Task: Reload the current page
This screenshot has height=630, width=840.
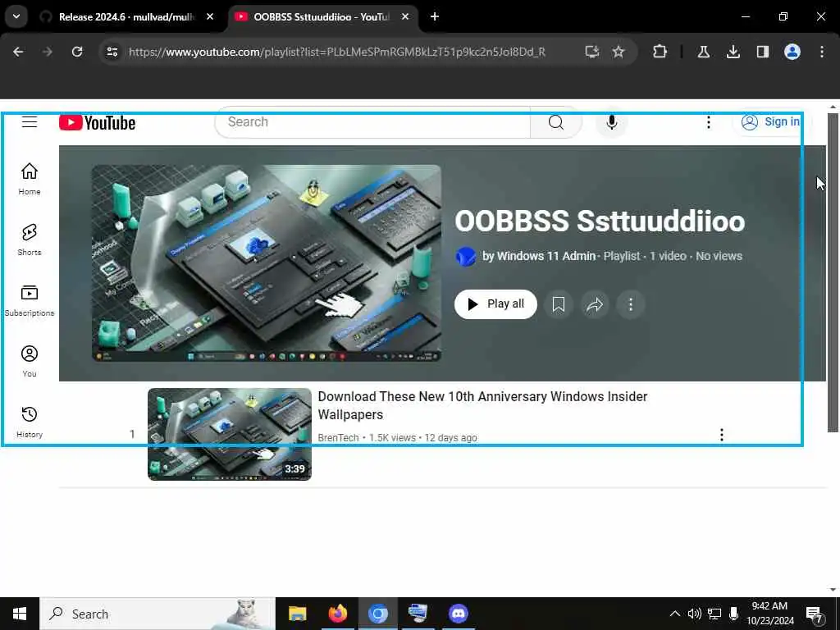Action: click(x=77, y=52)
